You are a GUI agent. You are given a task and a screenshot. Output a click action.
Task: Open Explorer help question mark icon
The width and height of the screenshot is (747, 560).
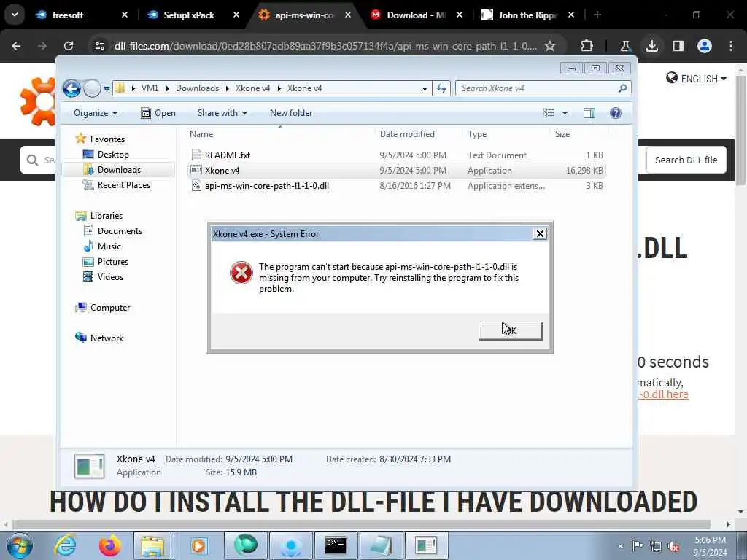tap(616, 113)
